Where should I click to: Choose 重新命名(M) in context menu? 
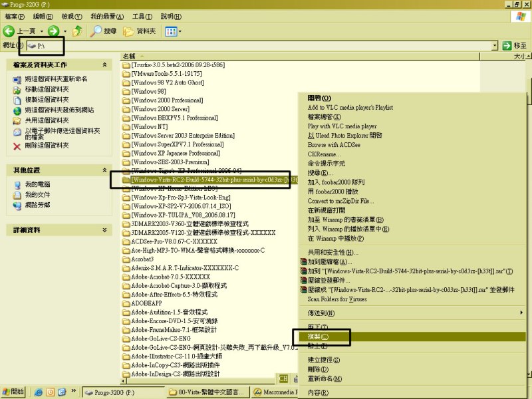point(412,378)
